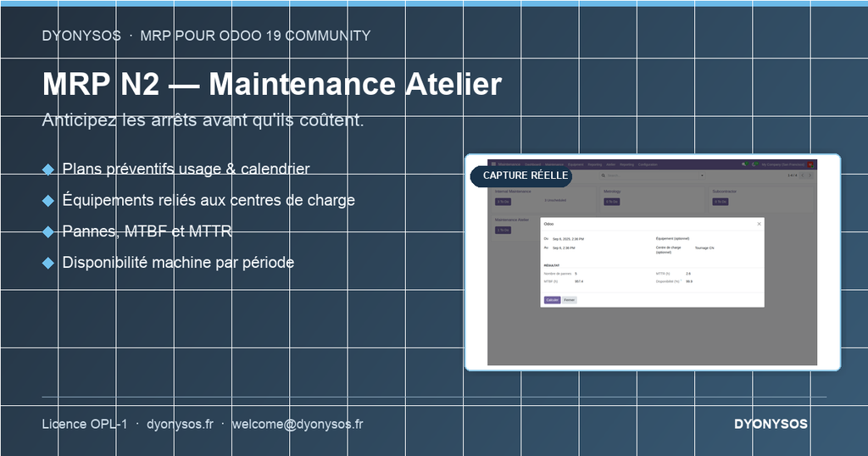This screenshot has height=456, width=868.
Task: Click the Du date field
Action: [x=568, y=239]
